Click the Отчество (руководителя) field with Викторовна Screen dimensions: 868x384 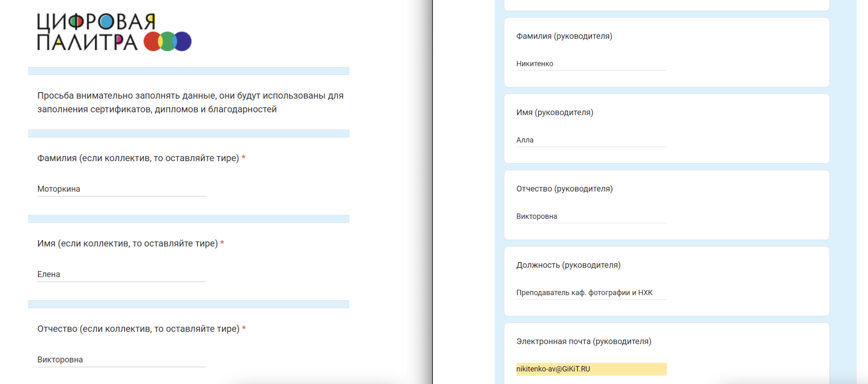[x=591, y=216]
